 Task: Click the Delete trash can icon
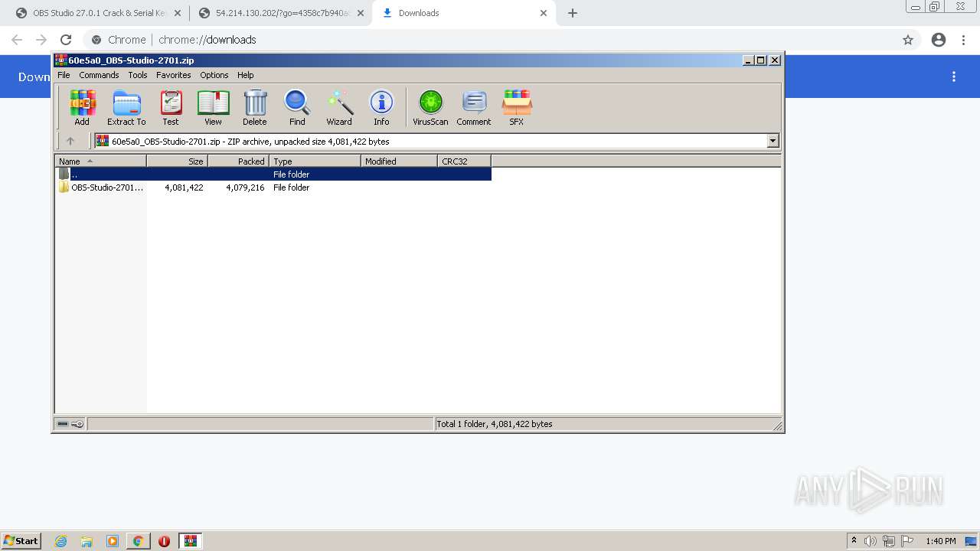pos(255,107)
